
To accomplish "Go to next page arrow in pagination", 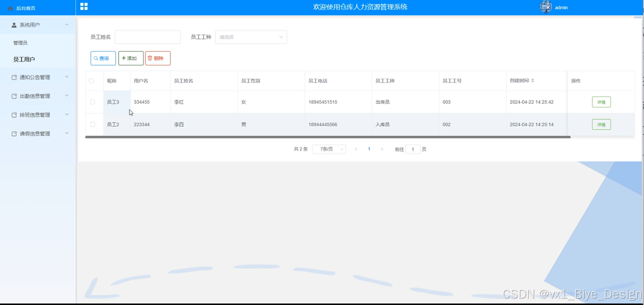I will click(382, 149).
